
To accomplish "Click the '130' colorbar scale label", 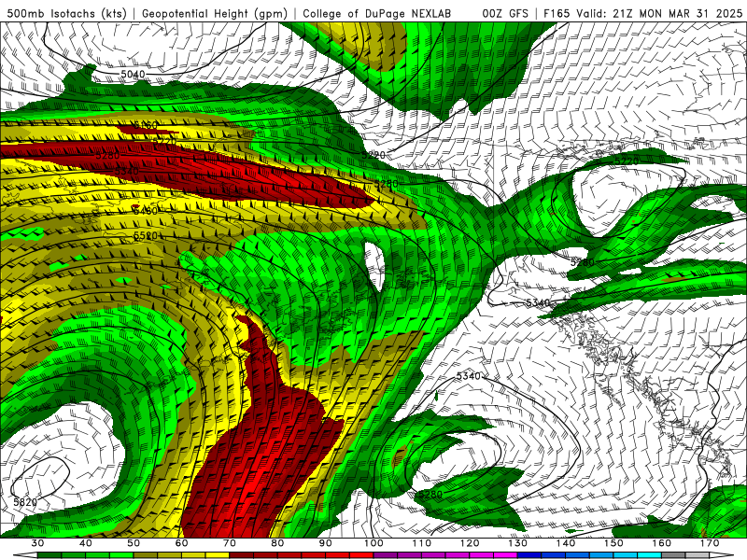I will (518, 543).
